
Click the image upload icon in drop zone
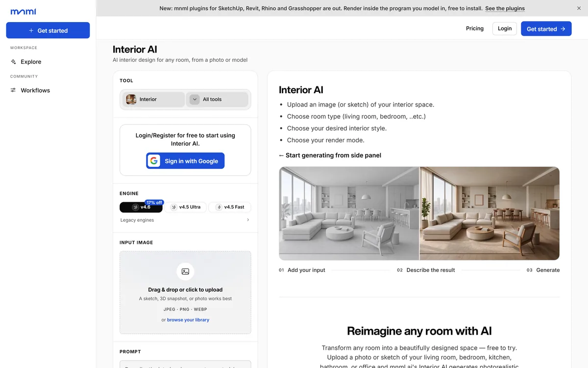pyautogui.click(x=185, y=271)
